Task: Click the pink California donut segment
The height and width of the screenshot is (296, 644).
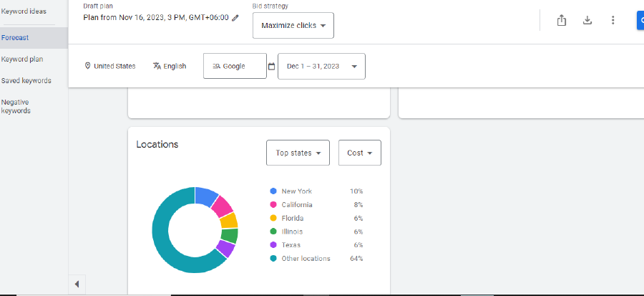Action: (223, 206)
